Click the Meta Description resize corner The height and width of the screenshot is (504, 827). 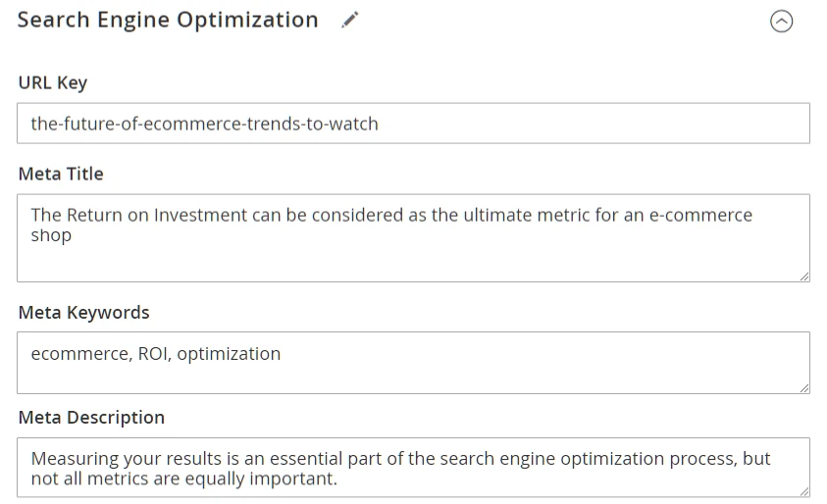pyautogui.click(x=804, y=491)
